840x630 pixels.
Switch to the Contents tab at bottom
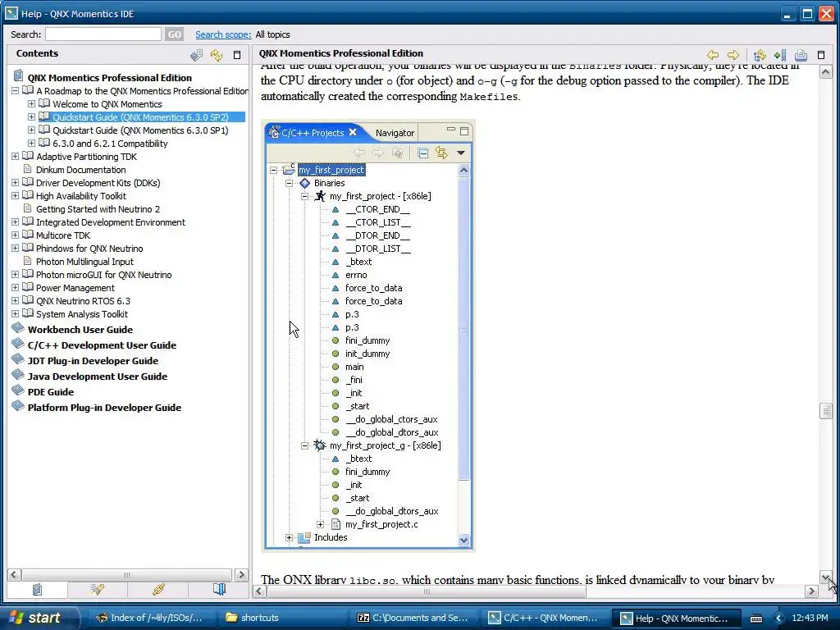37,589
